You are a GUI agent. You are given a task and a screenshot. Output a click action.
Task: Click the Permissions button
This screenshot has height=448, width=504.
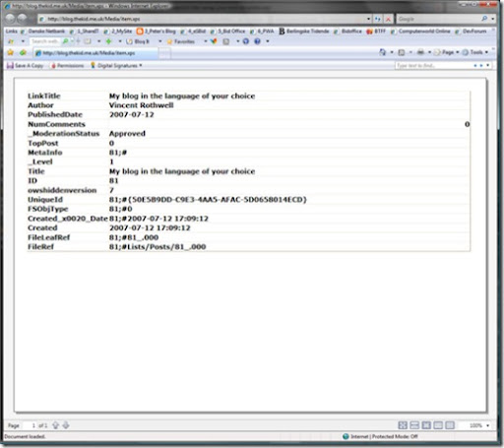tap(67, 66)
